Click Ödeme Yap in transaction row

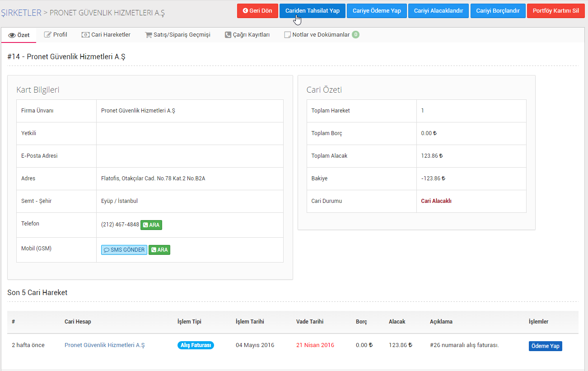click(546, 346)
